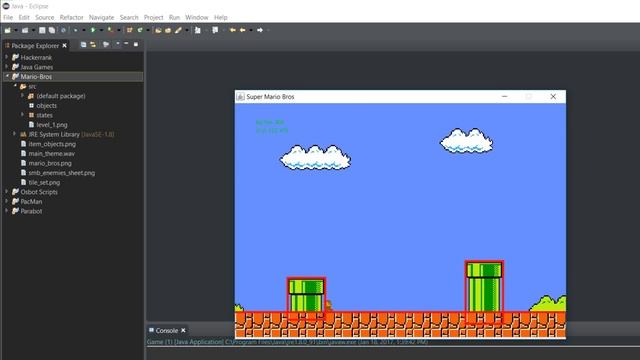Select the Package Explorer tab

coord(35,46)
